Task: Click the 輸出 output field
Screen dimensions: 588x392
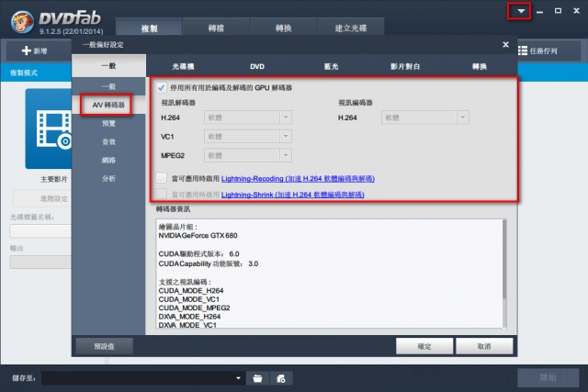Action: (40, 262)
